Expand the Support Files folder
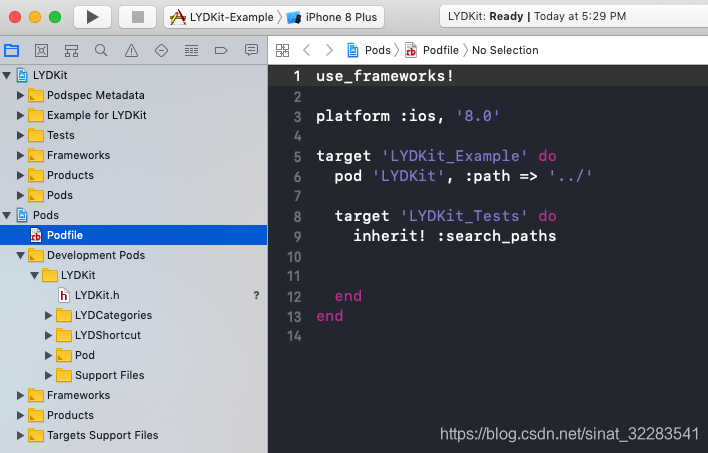The width and height of the screenshot is (708, 453). 48,375
